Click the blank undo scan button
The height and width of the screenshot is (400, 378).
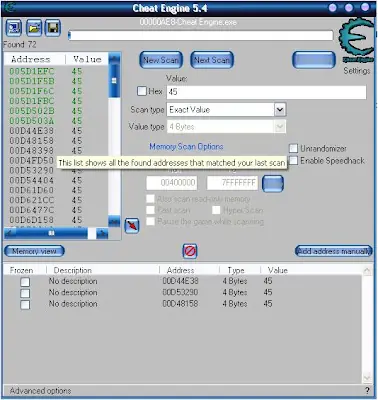pos(314,60)
